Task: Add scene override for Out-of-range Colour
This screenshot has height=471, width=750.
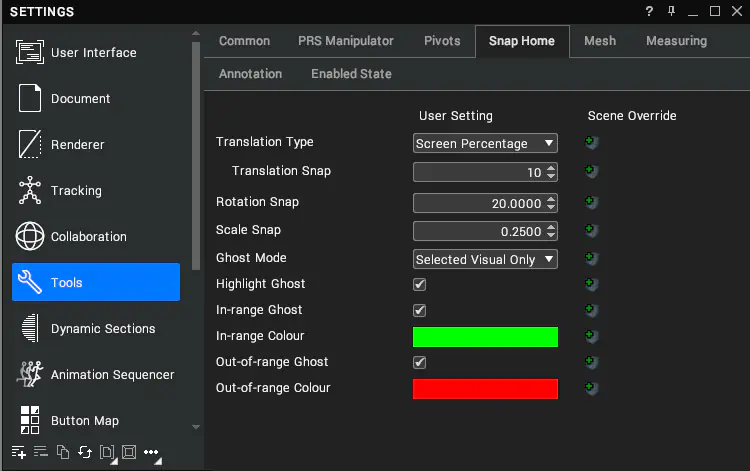Action: pyautogui.click(x=591, y=388)
